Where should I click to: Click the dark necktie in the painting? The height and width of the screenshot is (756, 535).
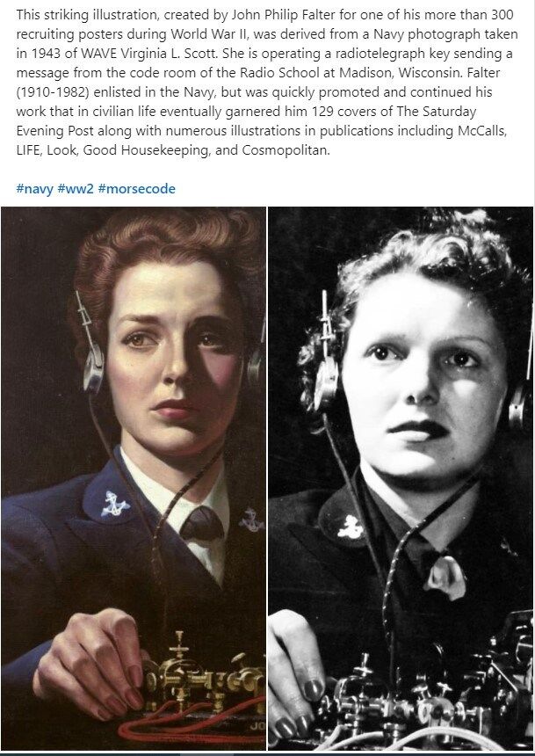coord(201,525)
